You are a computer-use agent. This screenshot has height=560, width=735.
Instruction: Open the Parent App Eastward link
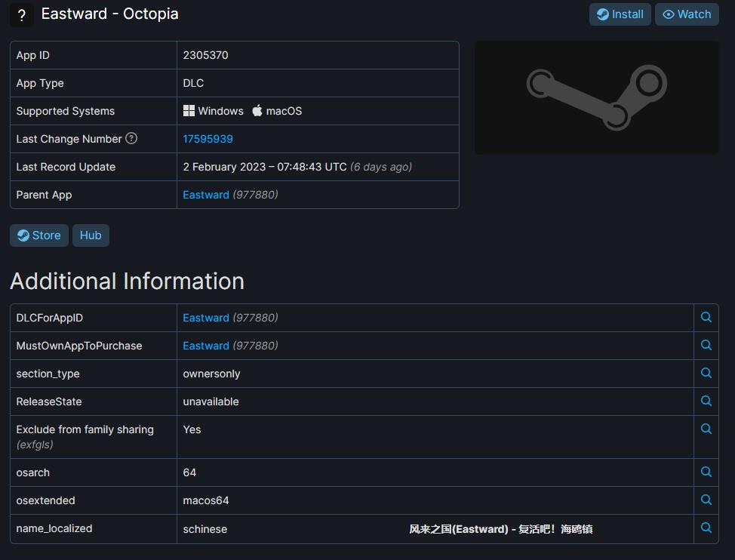tap(205, 195)
